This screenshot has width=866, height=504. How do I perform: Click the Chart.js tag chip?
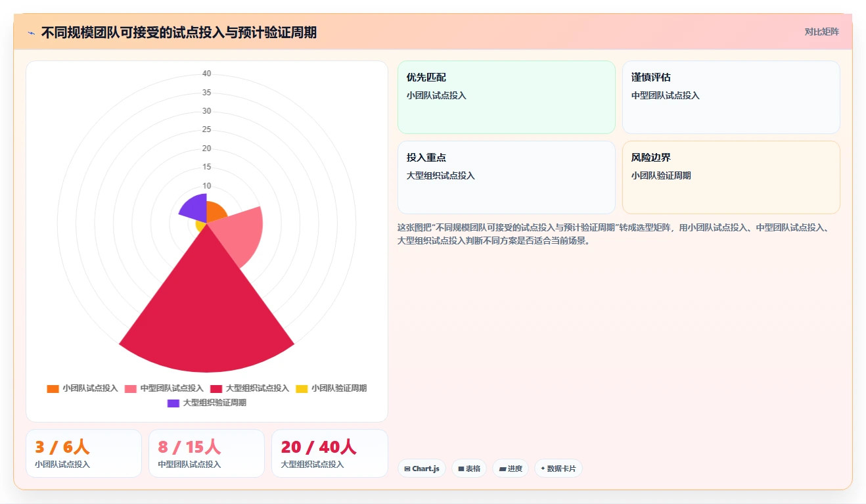[422, 469]
